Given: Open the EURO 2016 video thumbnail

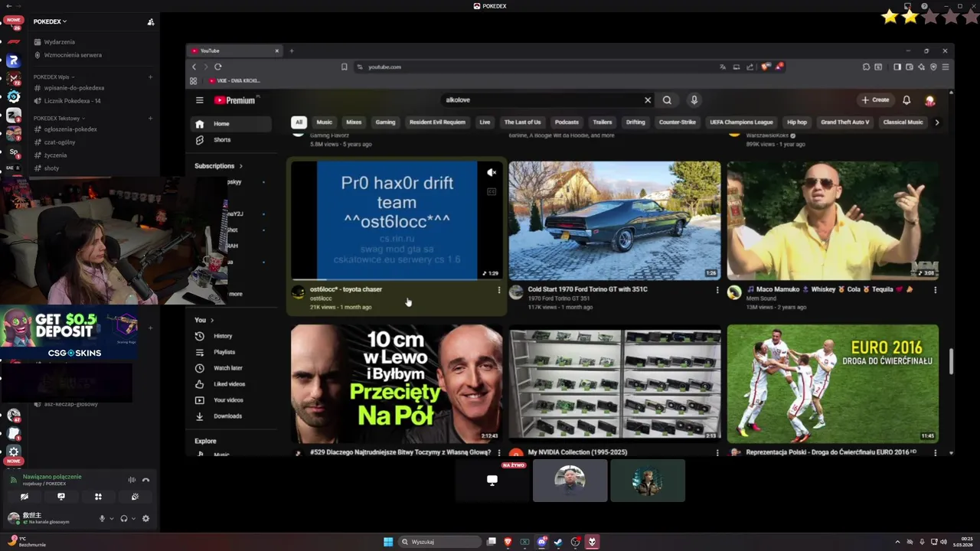Looking at the screenshot, I should [x=832, y=383].
